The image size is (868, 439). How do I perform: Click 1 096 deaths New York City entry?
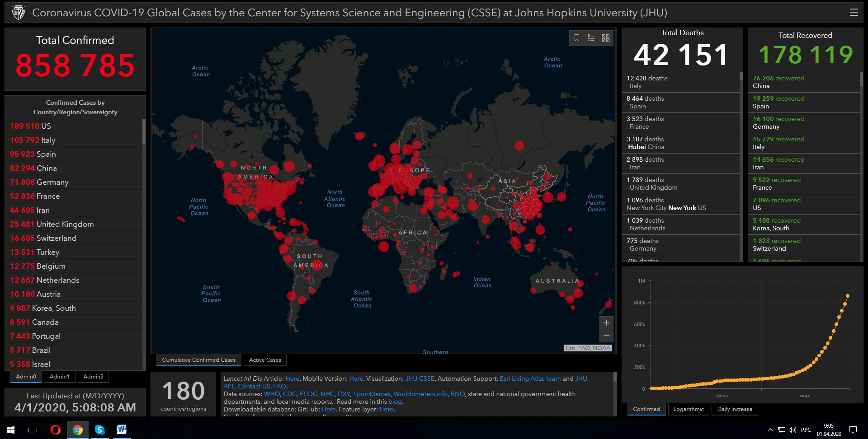680,204
